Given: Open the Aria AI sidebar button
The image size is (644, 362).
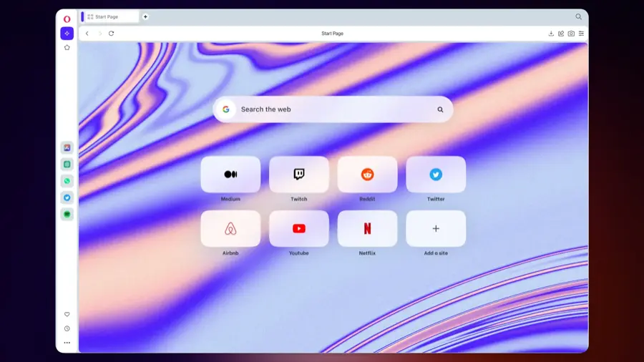Looking at the screenshot, I should pyautogui.click(x=67, y=33).
